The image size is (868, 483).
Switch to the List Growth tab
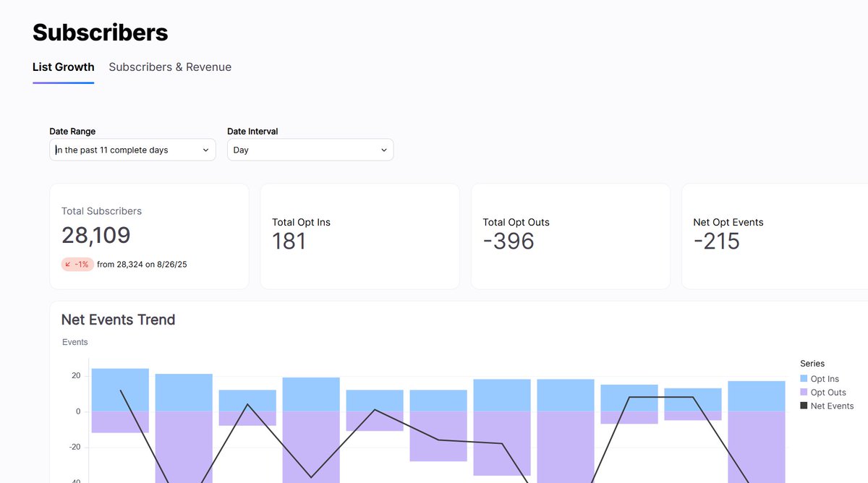coord(63,67)
